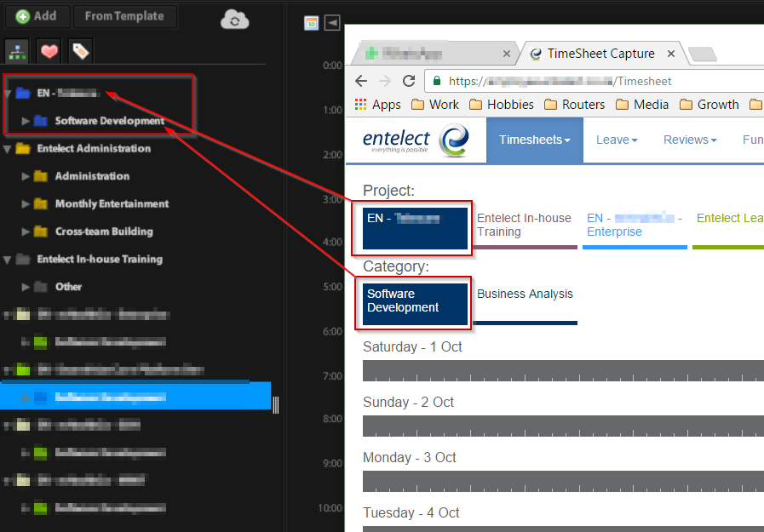Select the EN - Enterprise project
This screenshot has height=532, width=764.
pos(635,228)
